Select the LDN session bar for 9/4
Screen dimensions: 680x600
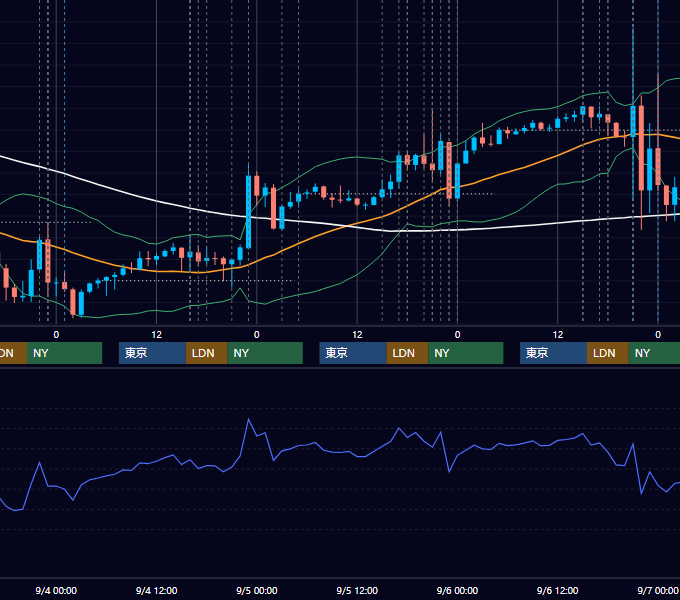[x=206, y=353]
